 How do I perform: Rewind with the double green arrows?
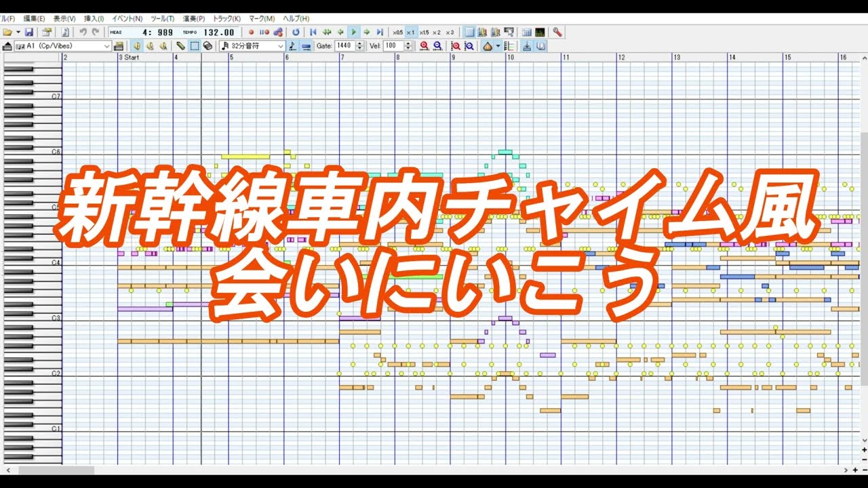[x=327, y=32]
